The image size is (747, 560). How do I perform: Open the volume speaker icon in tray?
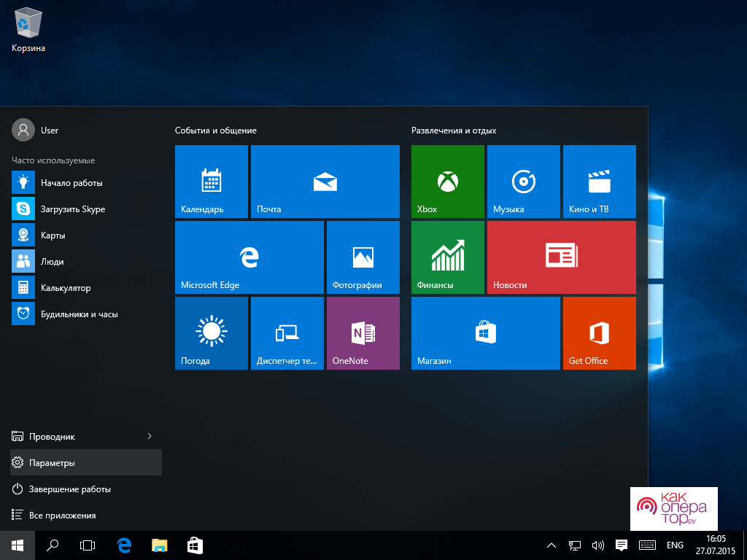tap(598, 545)
